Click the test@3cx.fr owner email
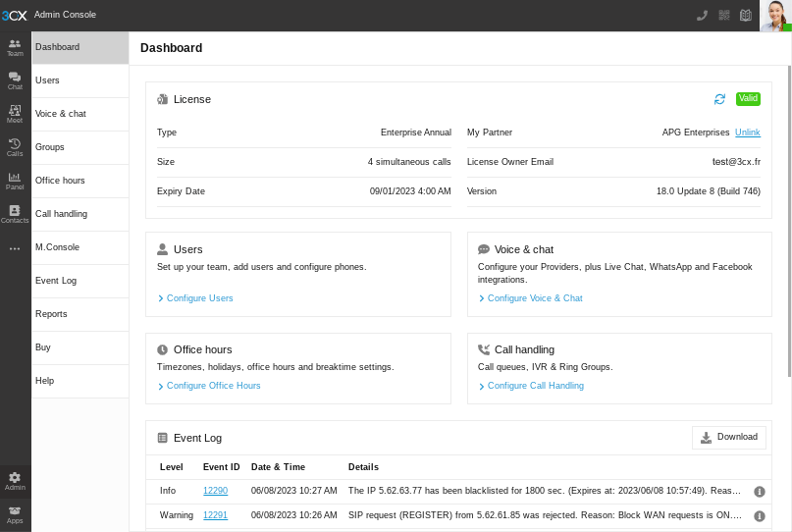This screenshot has height=532, width=792. 736,162
